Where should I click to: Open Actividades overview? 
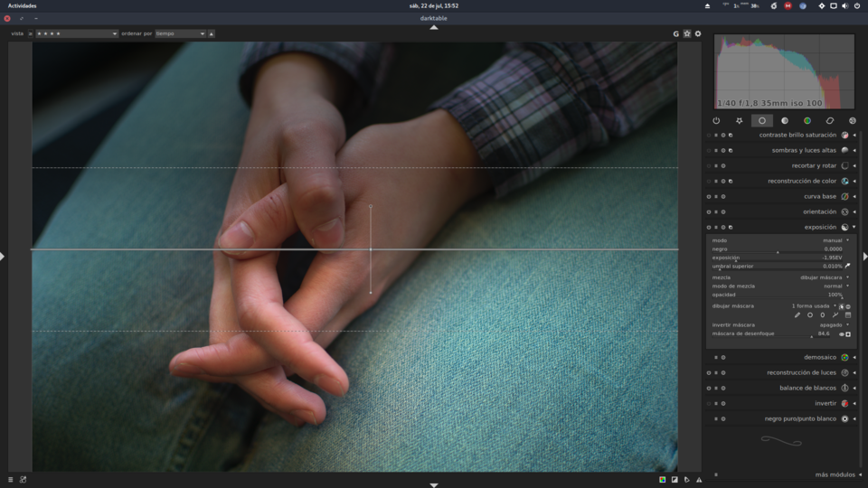pos(22,5)
